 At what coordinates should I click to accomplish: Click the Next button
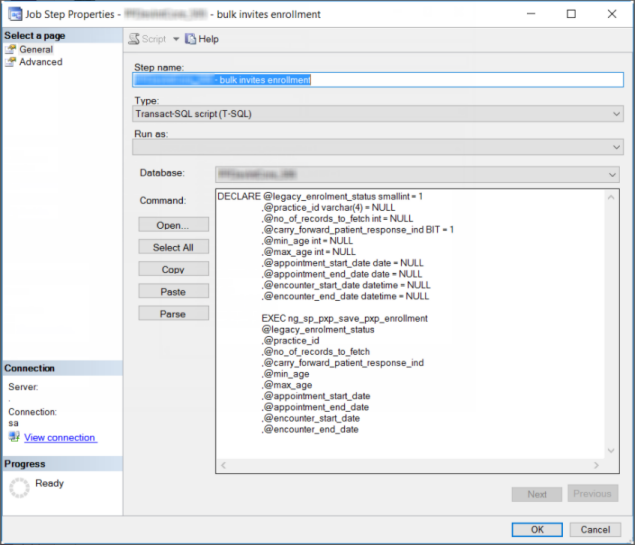tap(537, 494)
